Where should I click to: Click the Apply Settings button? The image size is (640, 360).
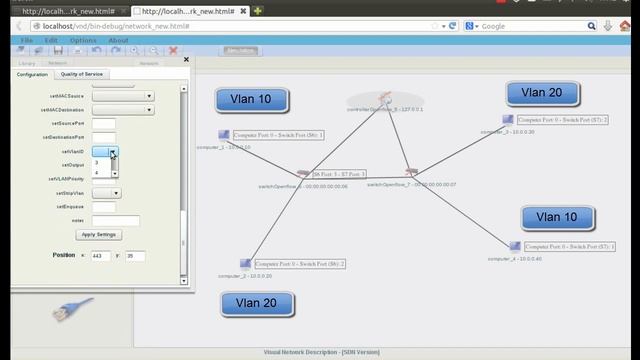[99, 235]
